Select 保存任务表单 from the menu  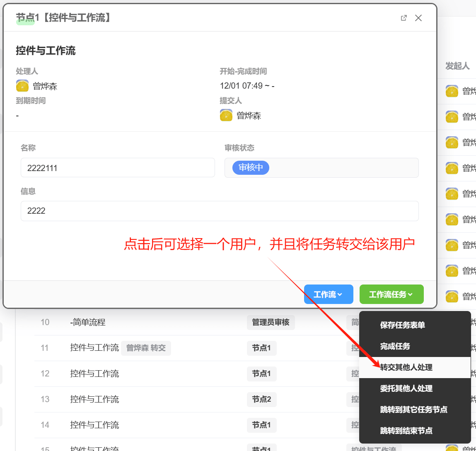(402, 325)
